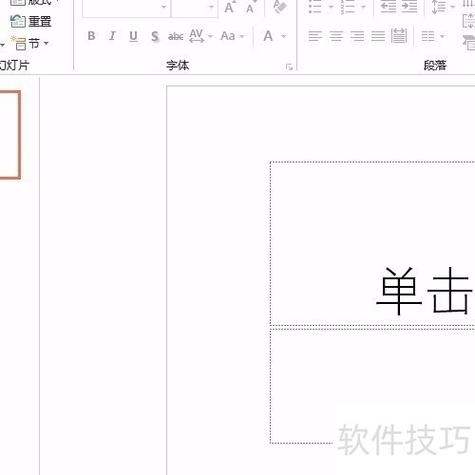The height and width of the screenshot is (475, 475).
Task: Click the 单击 title placeholder text
Action: [x=425, y=291]
